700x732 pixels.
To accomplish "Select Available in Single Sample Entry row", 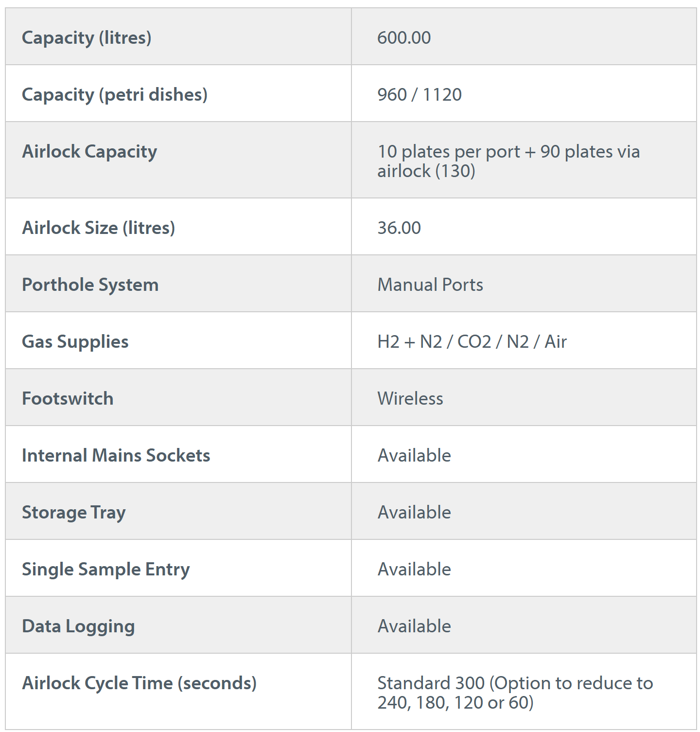I will tap(414, 570).
